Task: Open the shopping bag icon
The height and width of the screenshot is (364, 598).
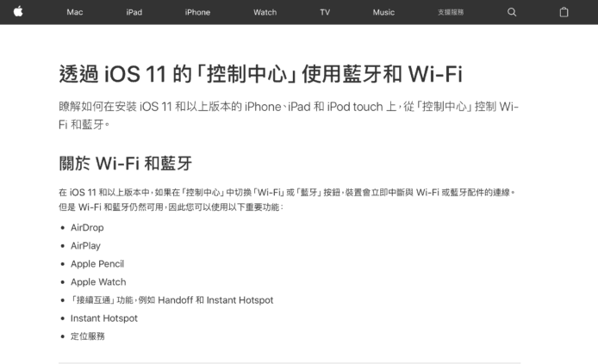Action: (564, 12)
